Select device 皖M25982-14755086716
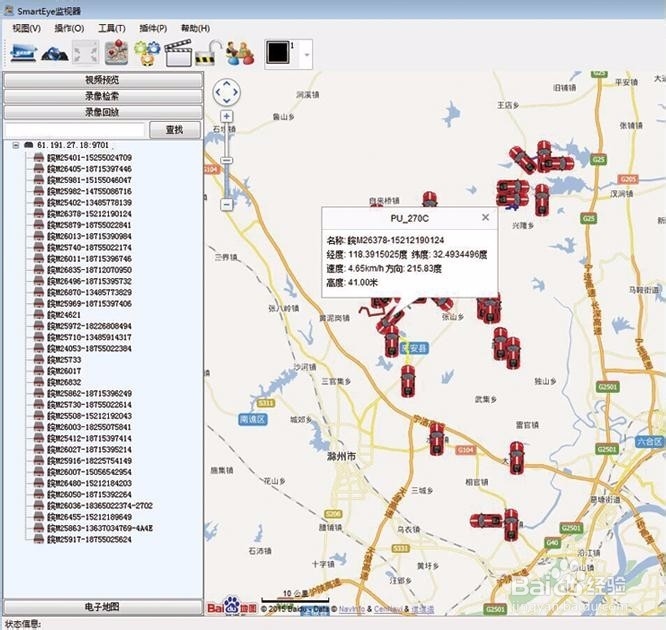Screen dimensions: 666x630 click(x=89, y=191)
